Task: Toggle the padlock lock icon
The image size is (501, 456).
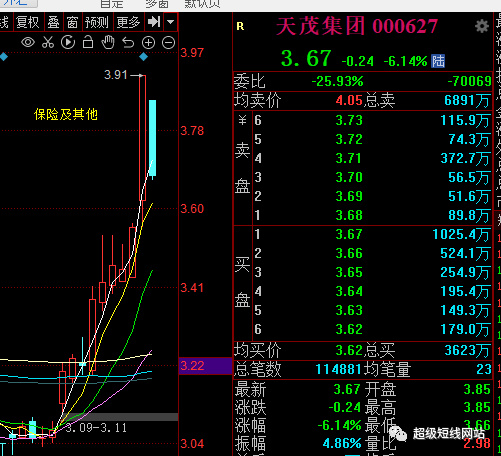Action: click(88, 42)
